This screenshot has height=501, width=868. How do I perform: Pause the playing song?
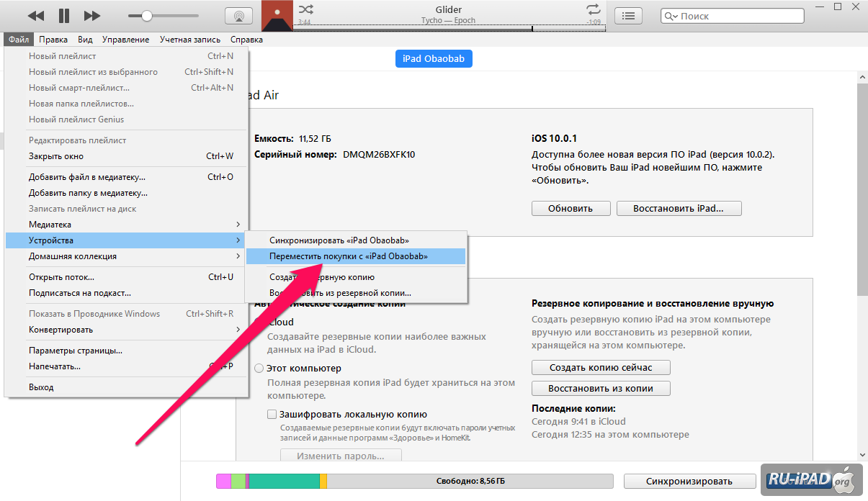(x=64, y=15)
